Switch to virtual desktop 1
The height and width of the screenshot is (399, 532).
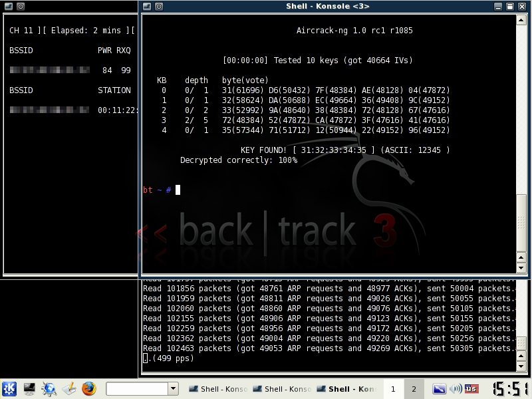(393, 389)
